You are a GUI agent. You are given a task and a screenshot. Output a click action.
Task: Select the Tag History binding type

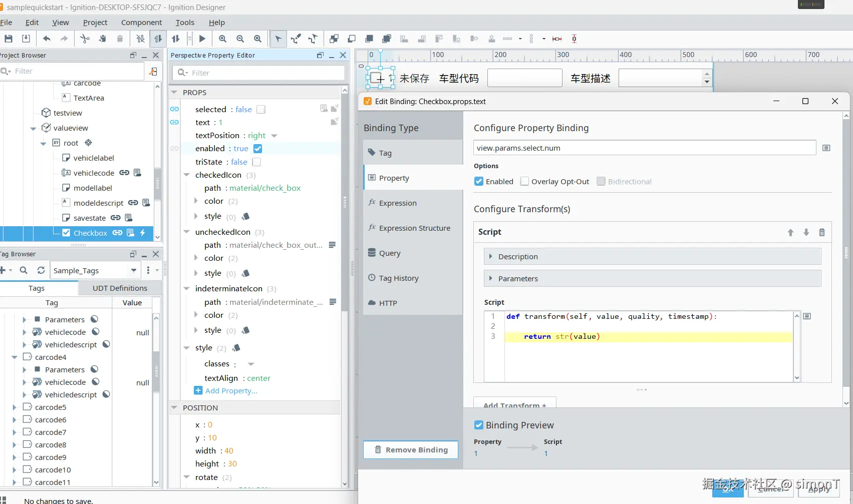[x=413, y=278]
